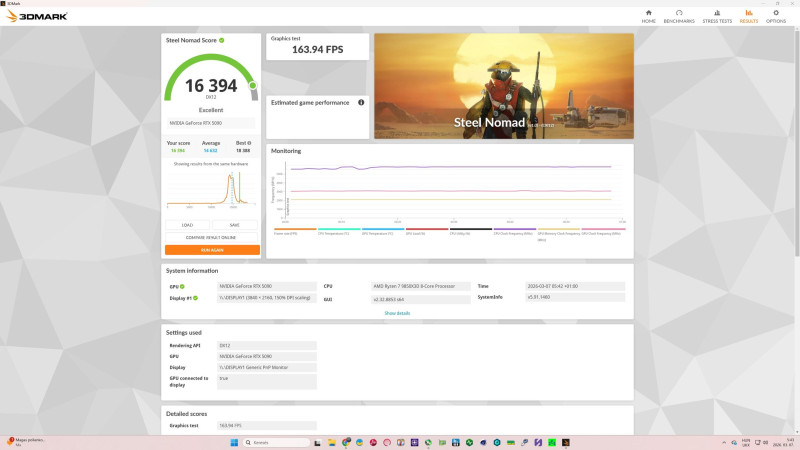The width and height of the screenshot is (800, 450).
Task: Toggle GPU Memory Clock Frequency legend swatch
Action: tap(558, 229)
